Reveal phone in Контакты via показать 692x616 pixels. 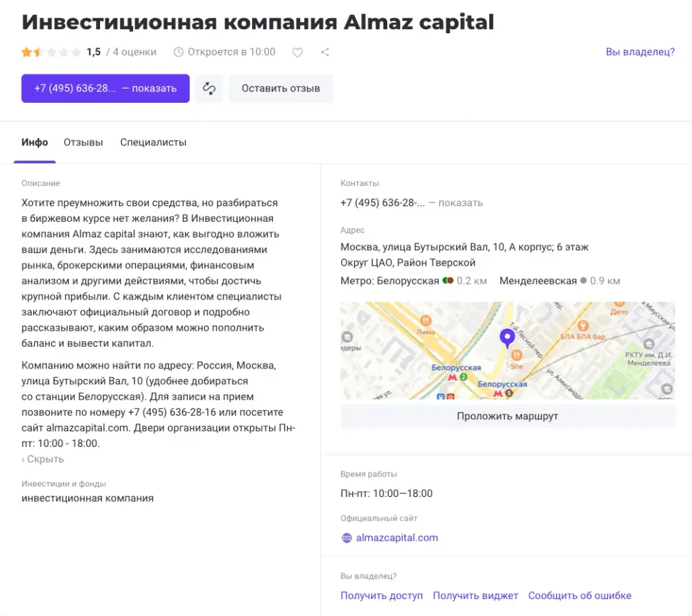tap(460, 203)
